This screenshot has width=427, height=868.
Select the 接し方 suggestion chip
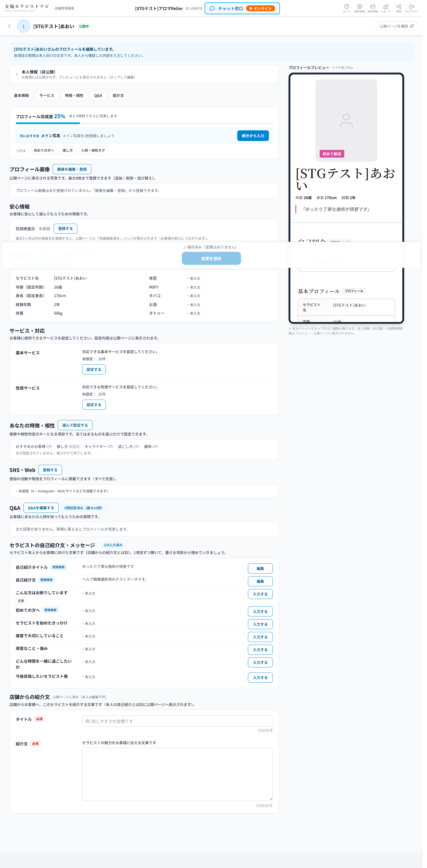[x=67, y=150]
